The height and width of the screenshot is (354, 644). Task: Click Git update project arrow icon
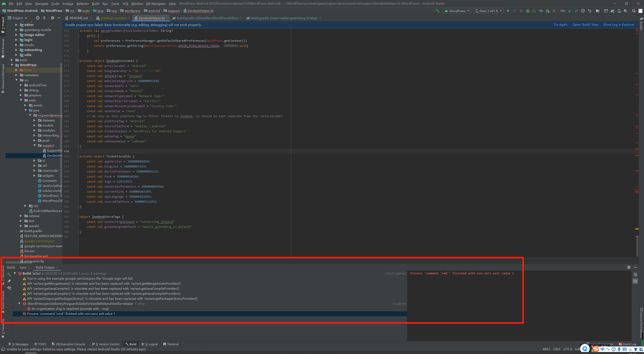(570, 11)
